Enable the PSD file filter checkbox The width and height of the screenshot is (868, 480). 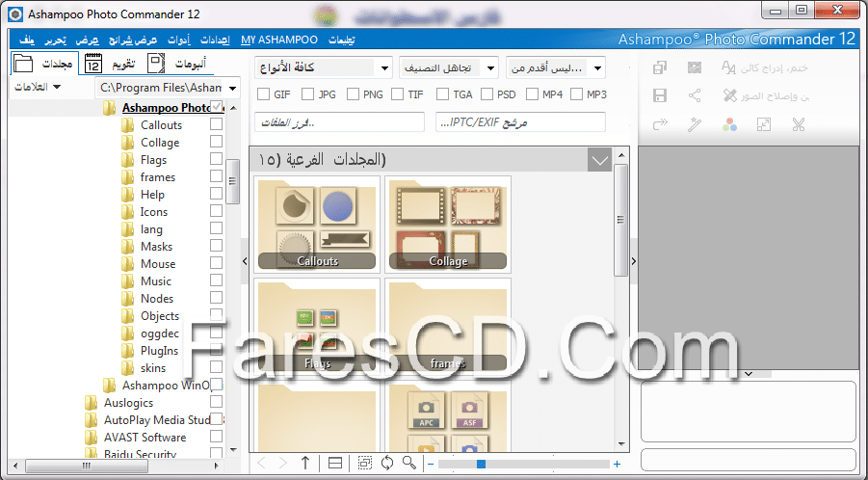tap(487, 94)
